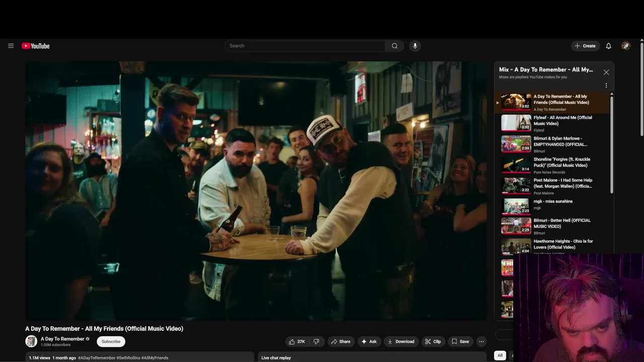Click the #AllMyFriends hashtag
This screenshot has width=644, height=362.
point(155,358)
